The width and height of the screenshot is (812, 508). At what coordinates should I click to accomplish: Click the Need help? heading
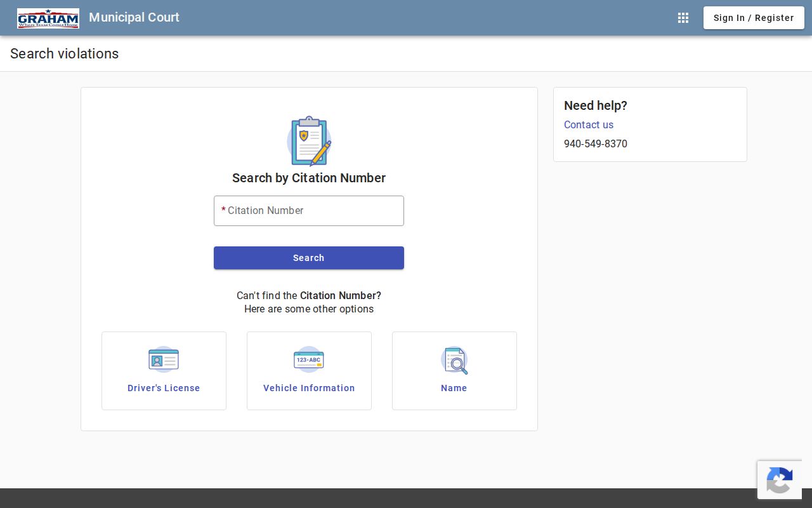pos(596,105)
